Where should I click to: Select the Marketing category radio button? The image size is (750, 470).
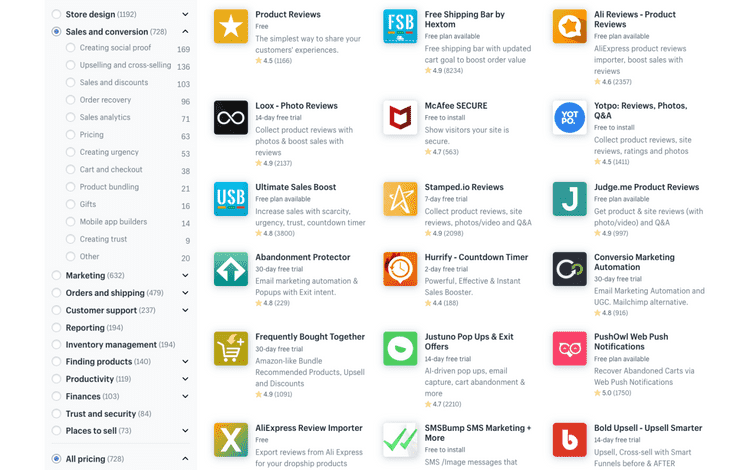click(57, 275)
